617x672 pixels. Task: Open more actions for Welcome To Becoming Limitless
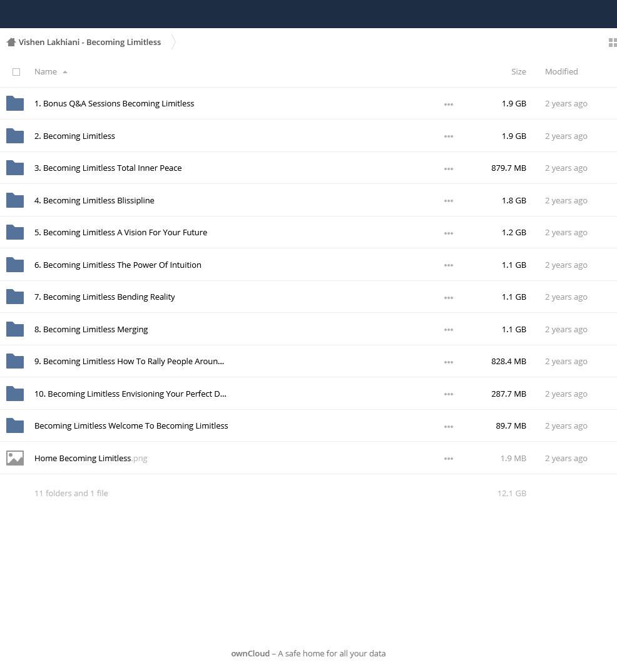[x=449, y=427]
